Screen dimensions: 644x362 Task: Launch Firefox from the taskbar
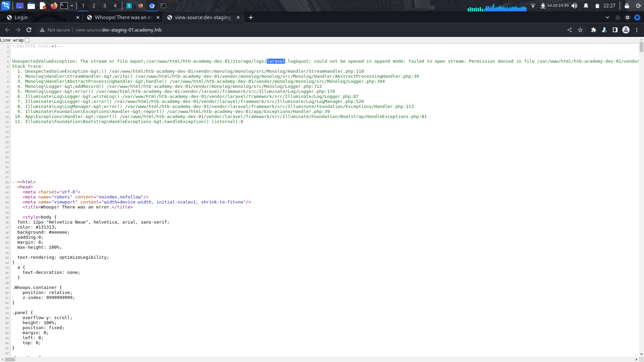[x=54, y=6]
